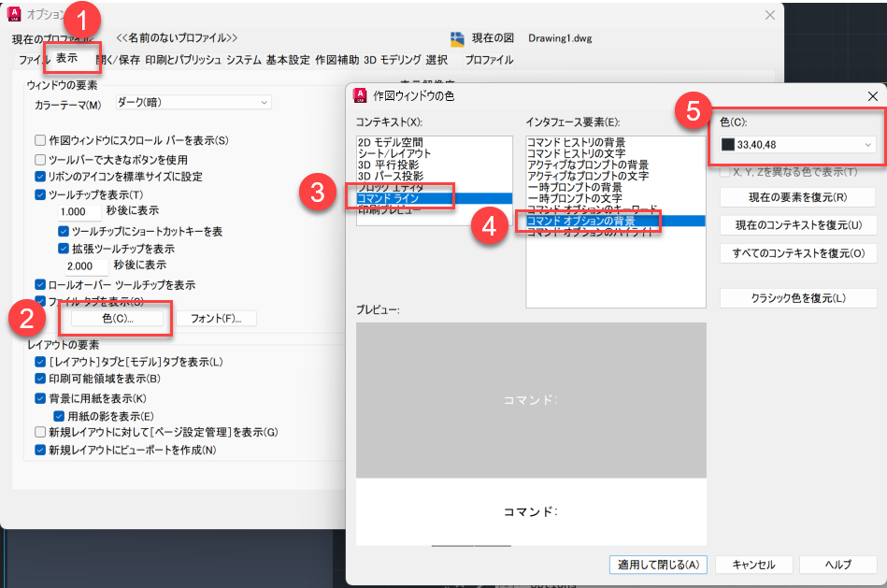Uncheck ツールチップを表示(T)

(x=40, y=194)
